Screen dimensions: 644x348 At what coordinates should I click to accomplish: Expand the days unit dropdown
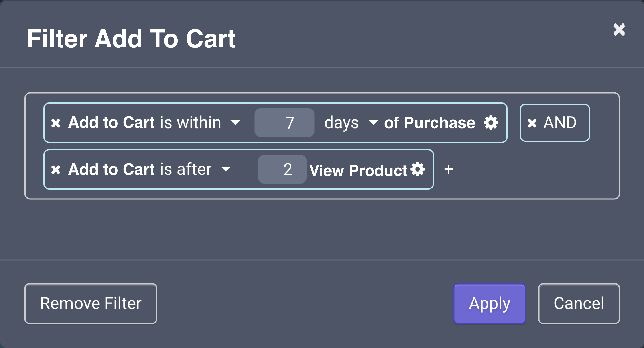pos(373,123)
